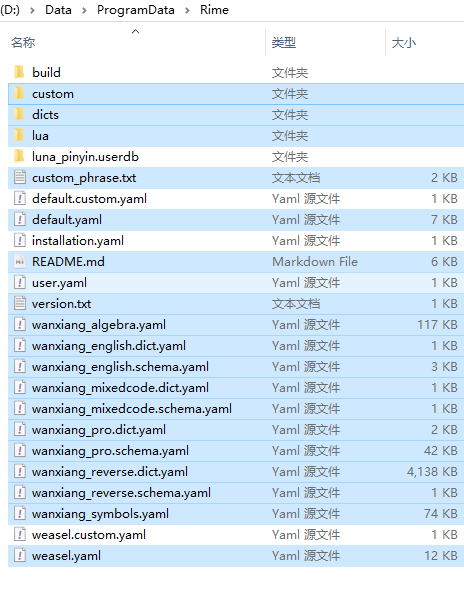This screenshot has height=594, width=464.
Task: Select wanxiang_pro.schema.yaml file name
Action: click(110, 451)
